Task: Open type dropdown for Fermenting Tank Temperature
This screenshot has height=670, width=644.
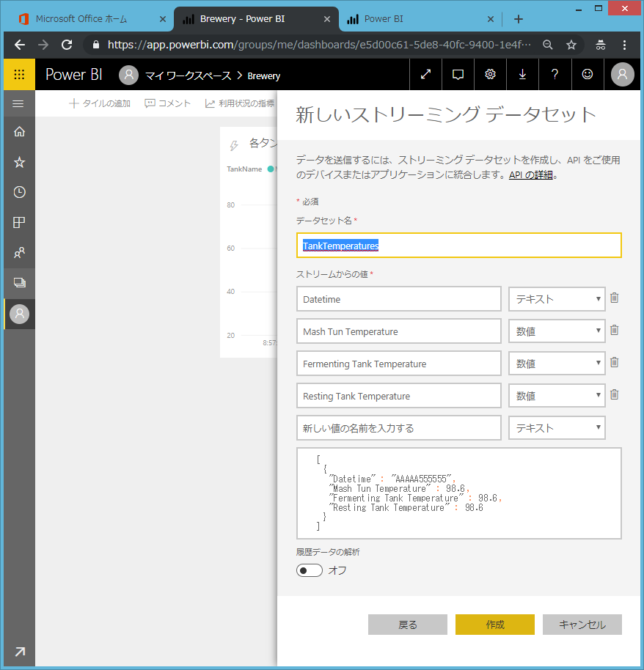Action: point(557,364)
